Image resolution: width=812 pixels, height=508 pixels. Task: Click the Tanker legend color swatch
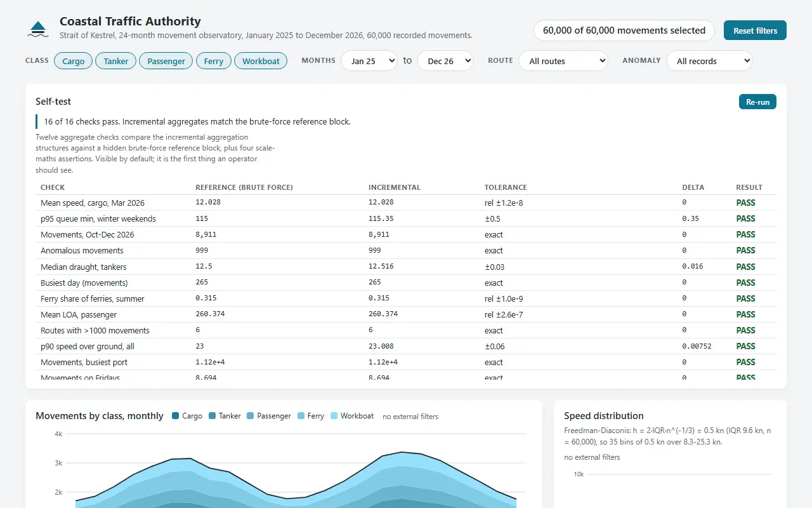pyautogui.click(x=213, y=416)
